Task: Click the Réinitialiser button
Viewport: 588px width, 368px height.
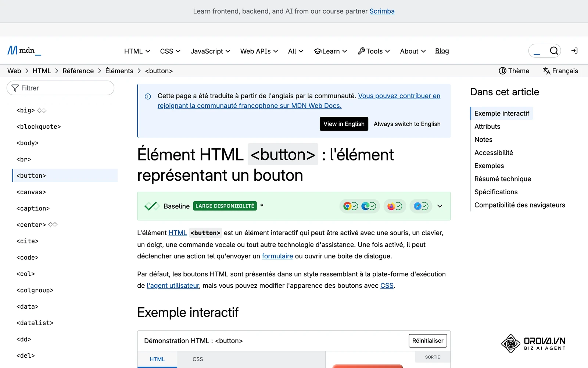Action: 428,341
